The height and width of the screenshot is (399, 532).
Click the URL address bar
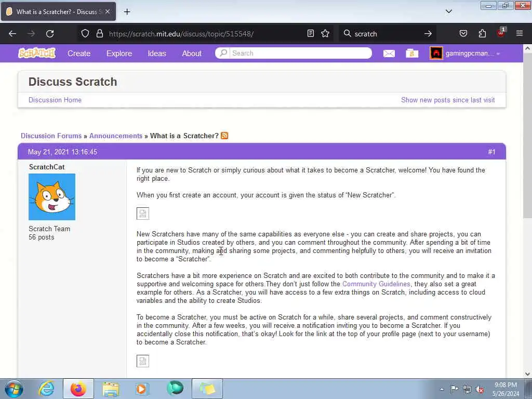pyautogui.click(x=205, y=34)
